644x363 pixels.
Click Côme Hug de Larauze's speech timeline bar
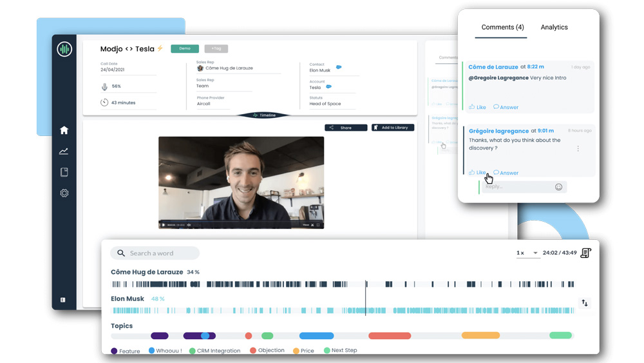(x=343, y=284)
